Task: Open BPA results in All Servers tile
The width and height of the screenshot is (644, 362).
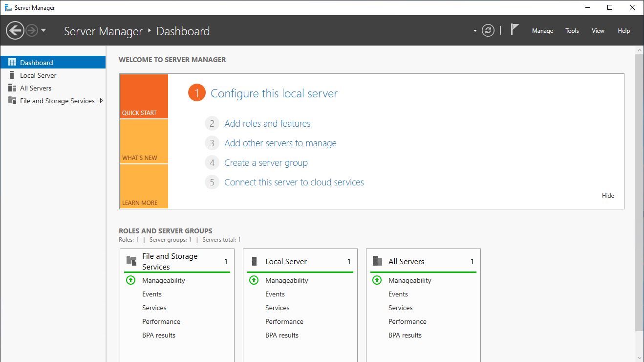Action: [405, 335]
